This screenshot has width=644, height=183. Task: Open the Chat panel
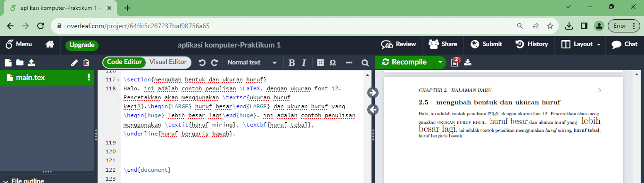(x=625, y=44)
